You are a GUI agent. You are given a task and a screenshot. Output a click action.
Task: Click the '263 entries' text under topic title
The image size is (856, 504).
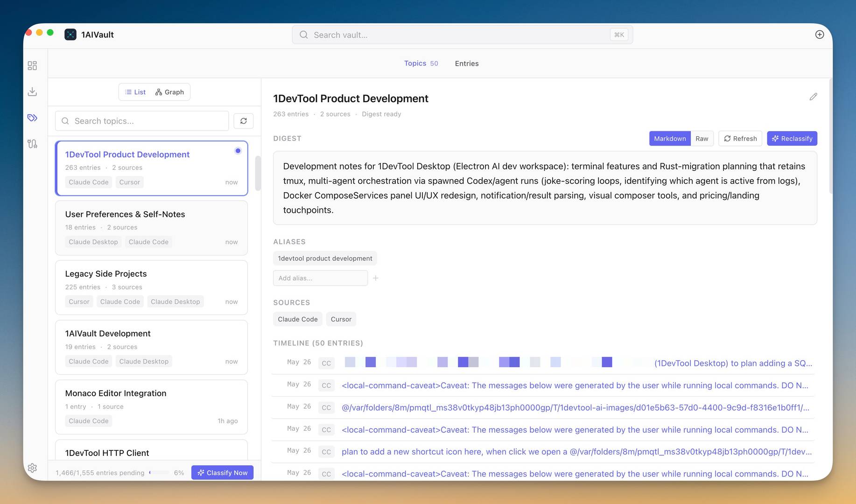291,114
